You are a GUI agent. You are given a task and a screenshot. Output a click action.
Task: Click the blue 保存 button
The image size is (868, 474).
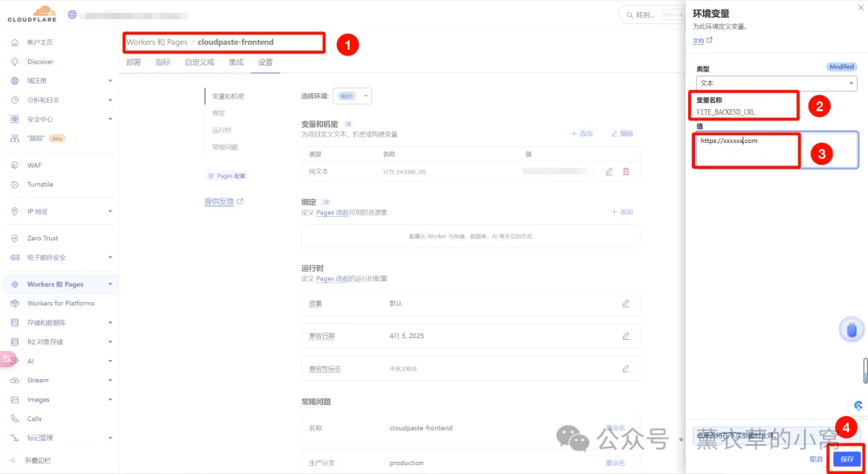(x=847, y=459)
